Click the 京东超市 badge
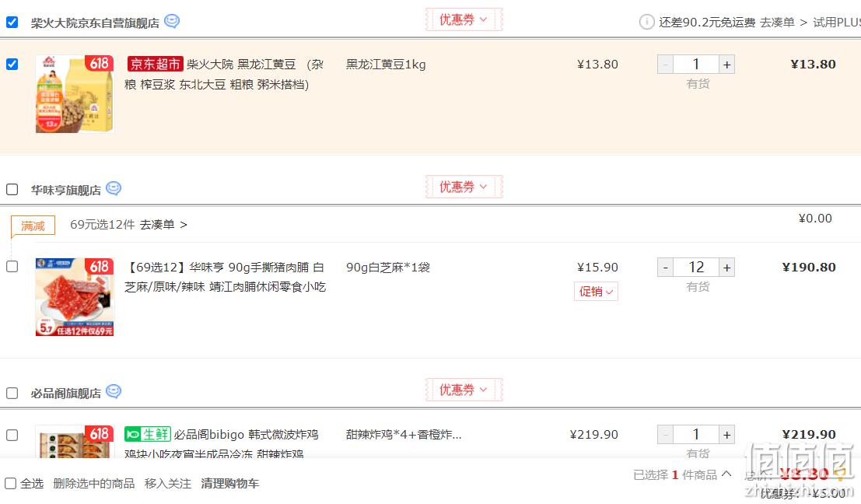The height and width of the screenshot is (504, 861). 155,65
